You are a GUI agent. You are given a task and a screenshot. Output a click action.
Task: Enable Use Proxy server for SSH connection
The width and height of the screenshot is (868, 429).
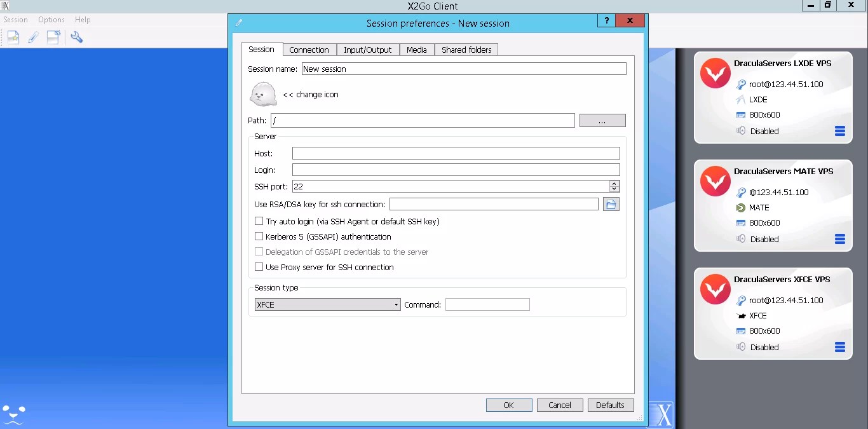(x=259, y=267)
